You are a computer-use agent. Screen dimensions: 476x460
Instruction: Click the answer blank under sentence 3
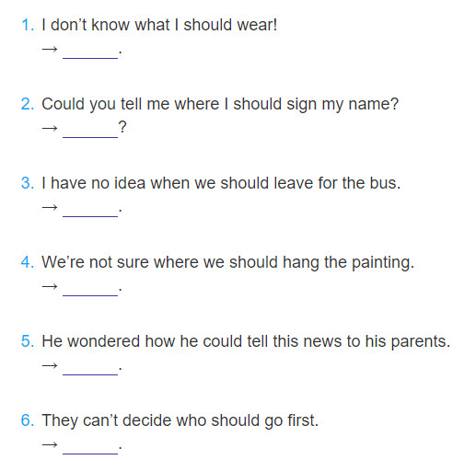coord(90,212)
